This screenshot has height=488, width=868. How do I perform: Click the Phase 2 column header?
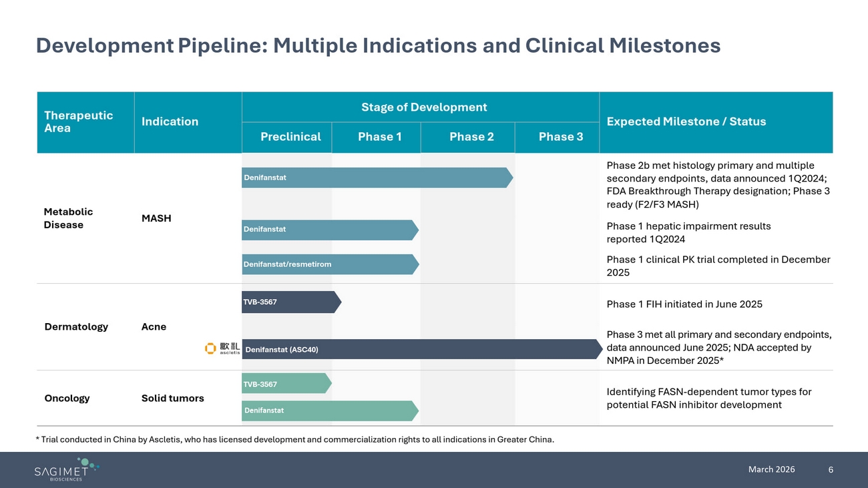471,137
